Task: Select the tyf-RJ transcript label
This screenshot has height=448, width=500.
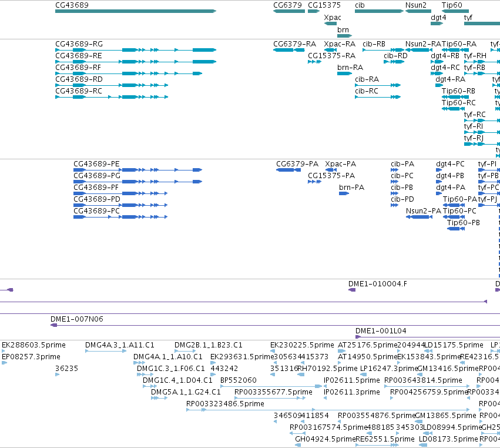Action: coord(474,138)
